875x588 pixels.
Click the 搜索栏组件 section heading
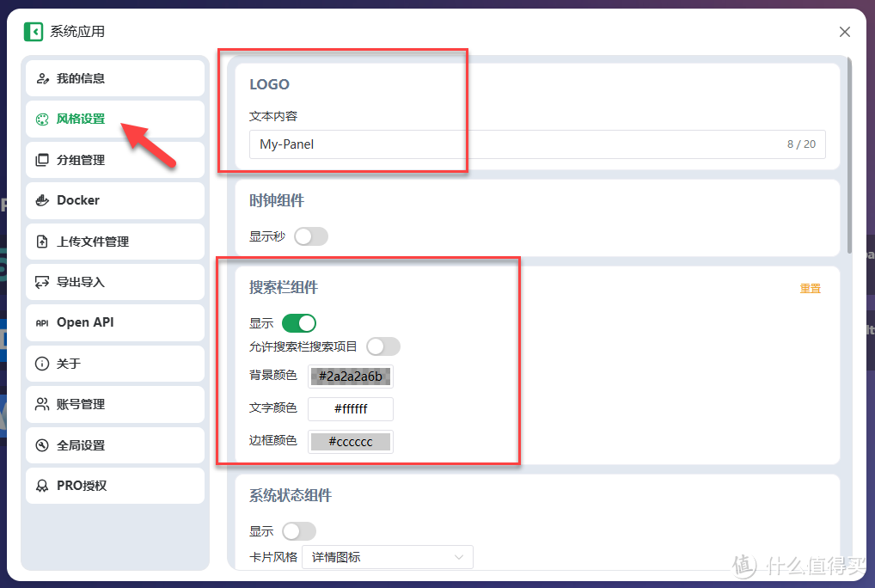(284, 287)
